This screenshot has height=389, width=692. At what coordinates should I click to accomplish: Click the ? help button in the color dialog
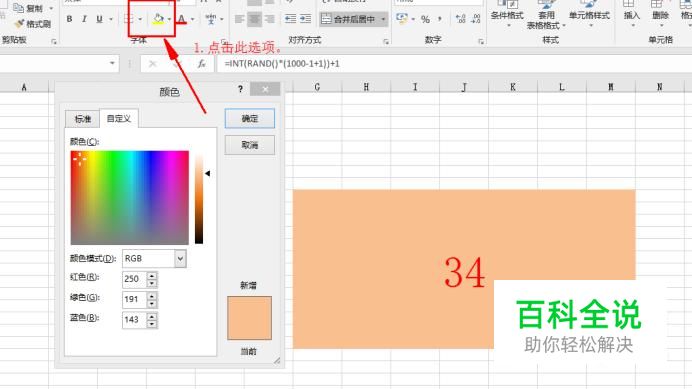(x=240, y=89)
